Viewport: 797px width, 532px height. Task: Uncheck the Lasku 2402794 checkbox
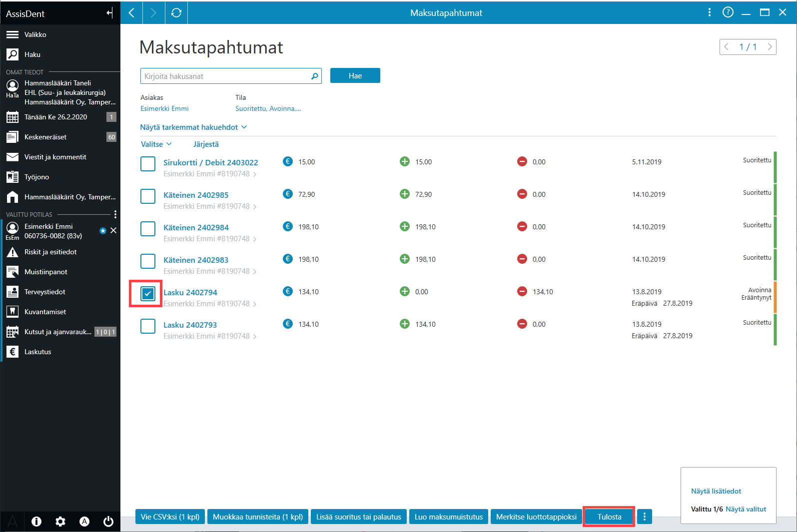point(148,294)
